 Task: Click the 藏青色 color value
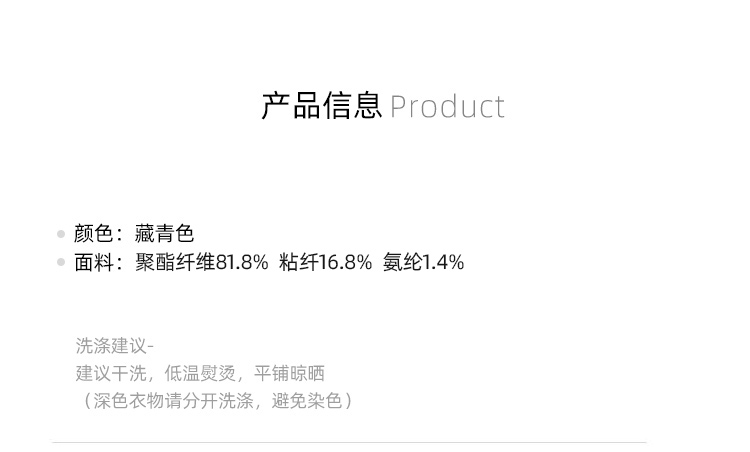164,234
